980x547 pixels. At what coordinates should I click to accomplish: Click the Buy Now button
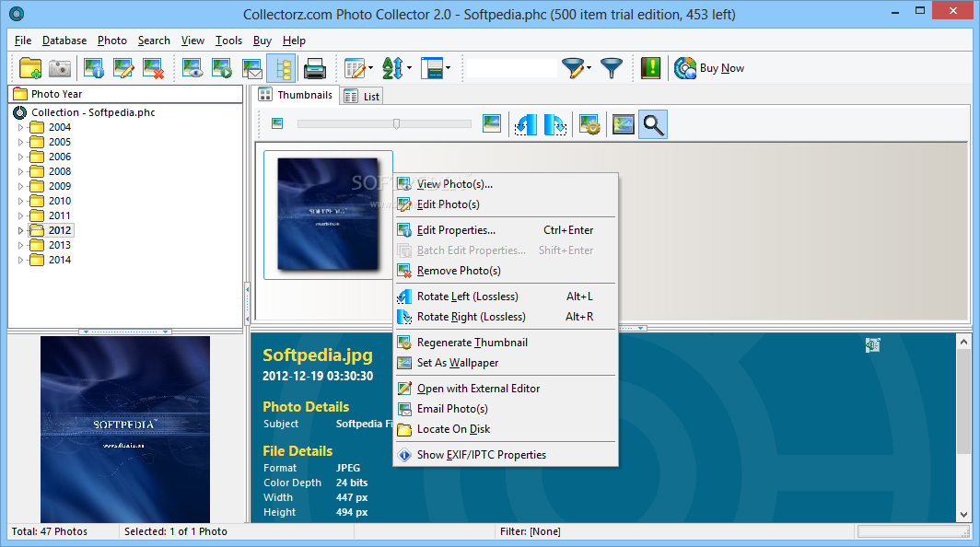click(x=709, y=68)
